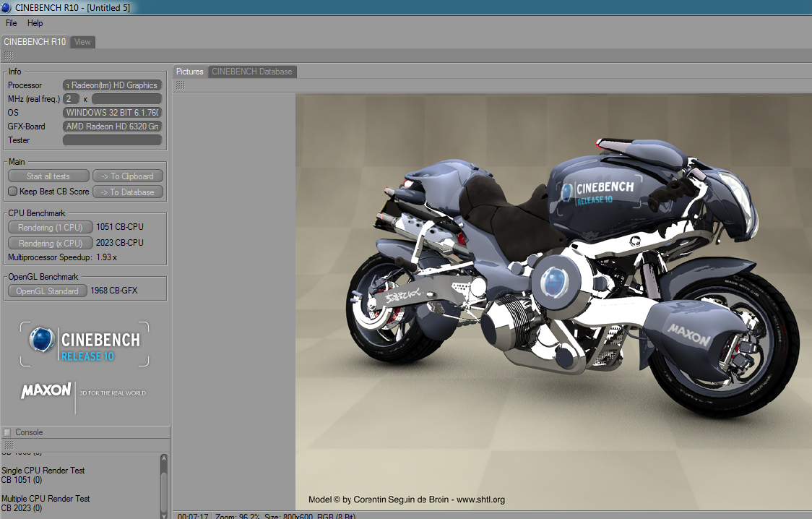
Task: Click the grip handle icon below Pictures tab
Action: [x=180, y=85]
